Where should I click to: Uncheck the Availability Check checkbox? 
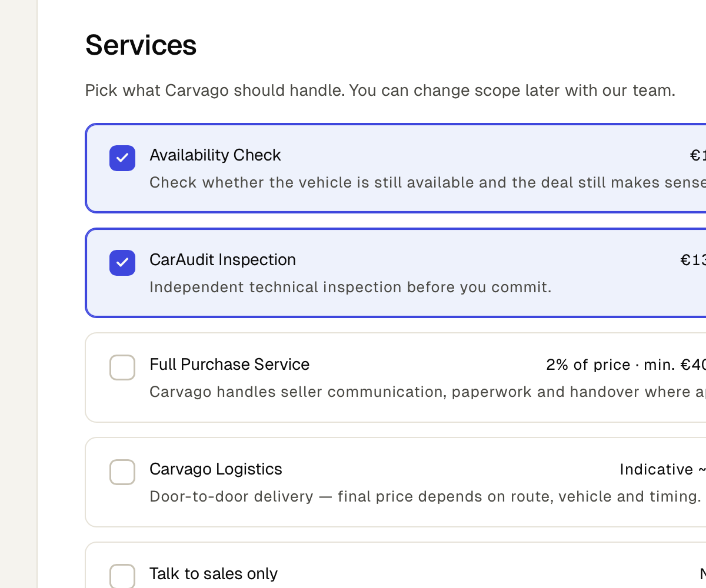[x=122, y=158]
